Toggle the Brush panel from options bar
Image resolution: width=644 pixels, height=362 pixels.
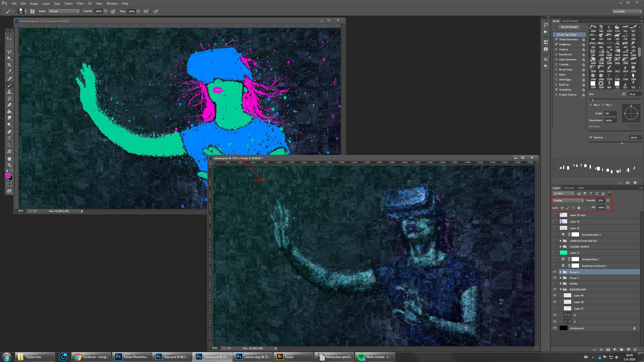pos(32,11)
